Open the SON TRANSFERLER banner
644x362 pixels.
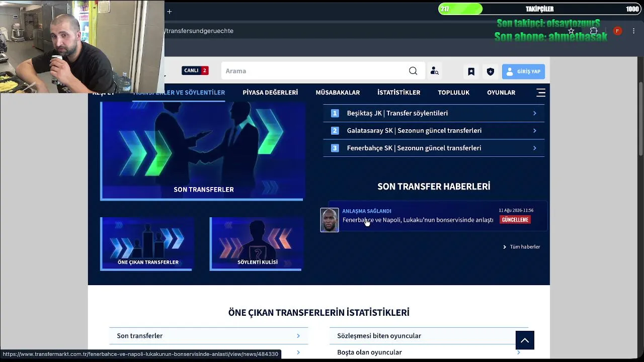[x=202, y=151]
